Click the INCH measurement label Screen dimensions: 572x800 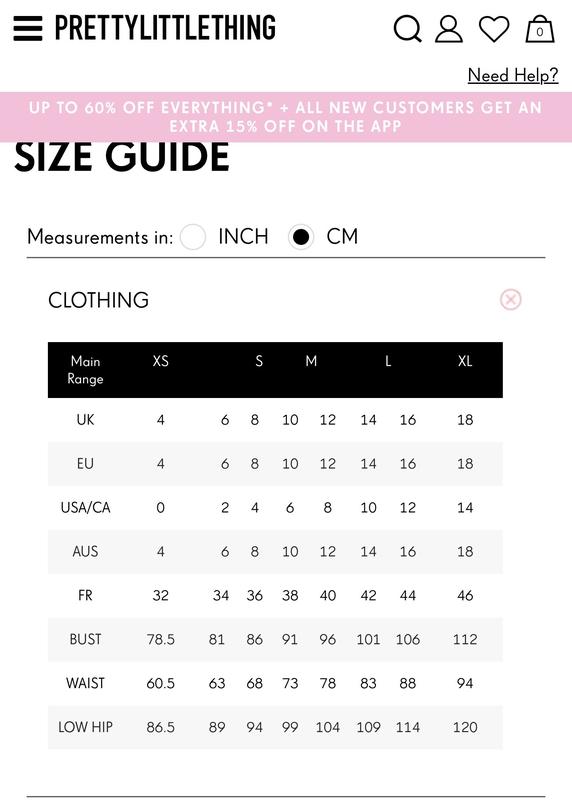243,237
